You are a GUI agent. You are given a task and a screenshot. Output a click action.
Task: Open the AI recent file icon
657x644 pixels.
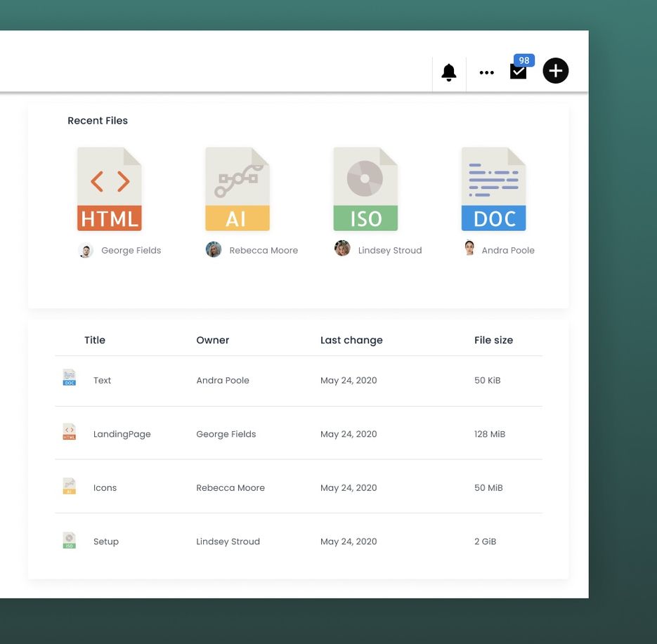(x=238, y=189)
